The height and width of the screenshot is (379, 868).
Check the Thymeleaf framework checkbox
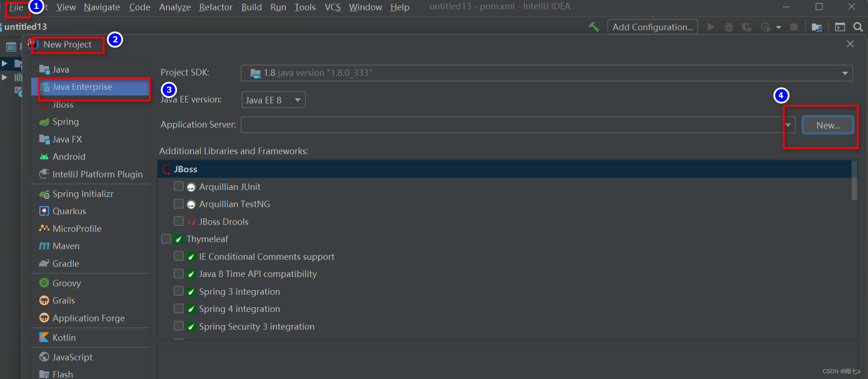(166, 239)
